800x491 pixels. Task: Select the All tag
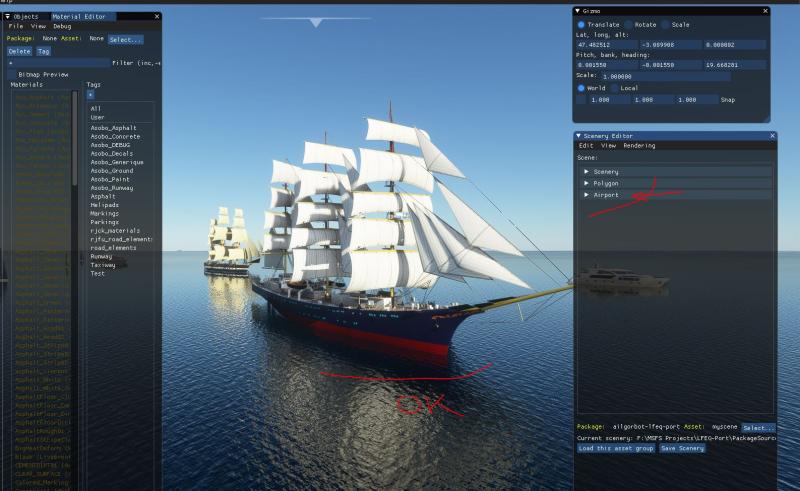click(x=95, y=109)
